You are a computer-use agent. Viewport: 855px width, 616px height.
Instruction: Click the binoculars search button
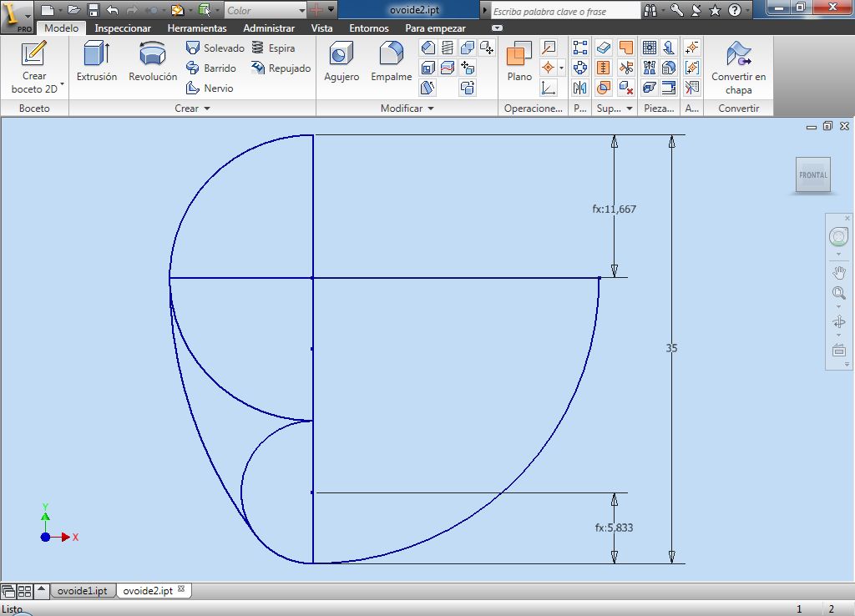650,10
